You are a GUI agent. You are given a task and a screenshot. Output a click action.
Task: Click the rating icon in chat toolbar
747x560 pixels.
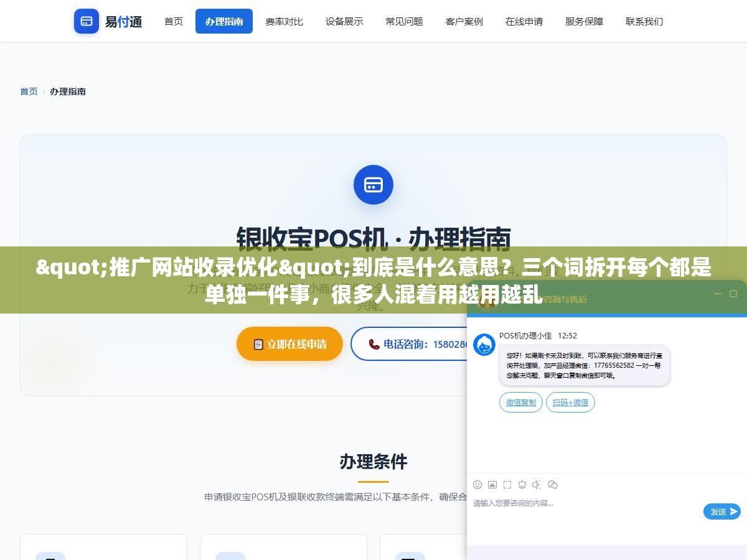pos(522,485)
